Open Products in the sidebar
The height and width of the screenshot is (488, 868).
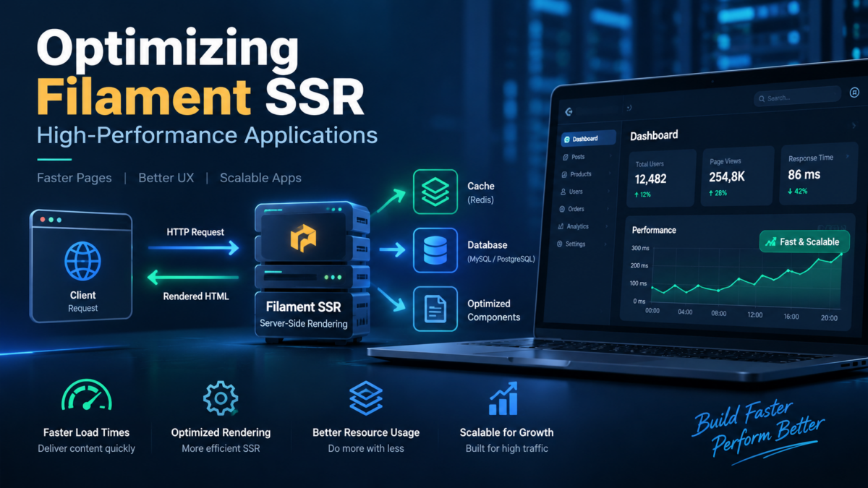tap(586, 174)
